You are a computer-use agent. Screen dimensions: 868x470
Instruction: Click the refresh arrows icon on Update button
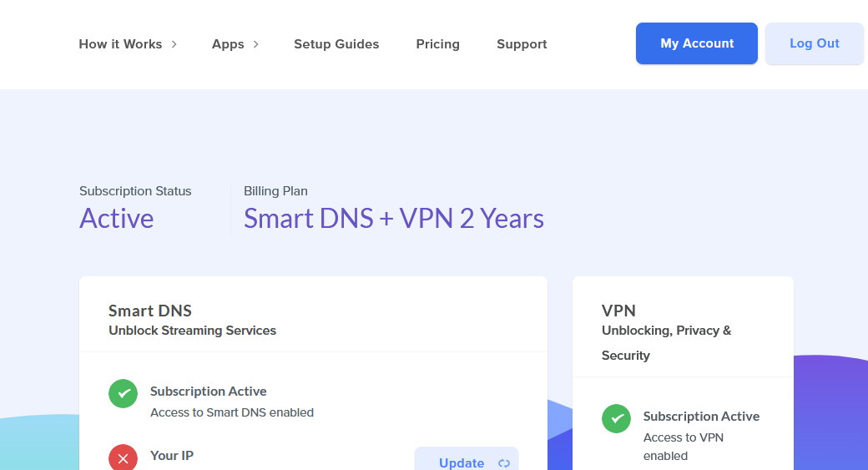pos(504,462)
